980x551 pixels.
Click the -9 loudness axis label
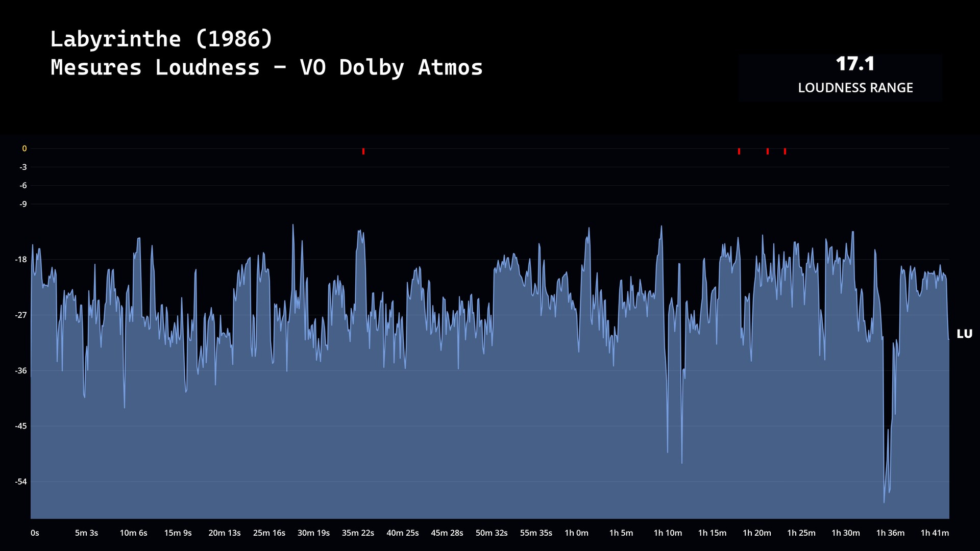click(x=23, y=204)
